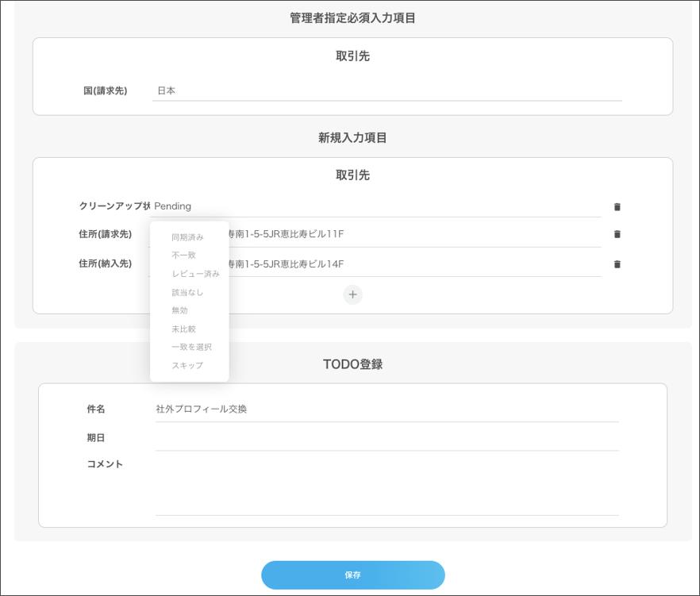Choose 無効 status option

[x=180, y=310]
